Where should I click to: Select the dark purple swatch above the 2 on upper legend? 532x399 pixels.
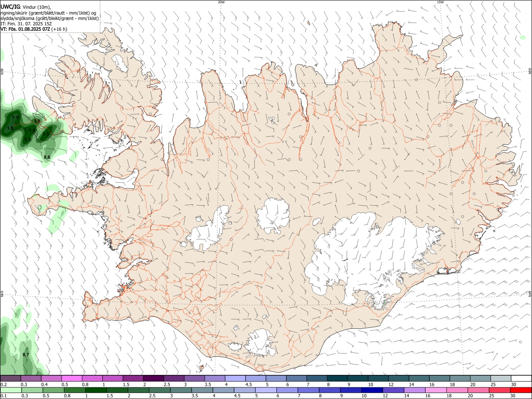point(153,378)
